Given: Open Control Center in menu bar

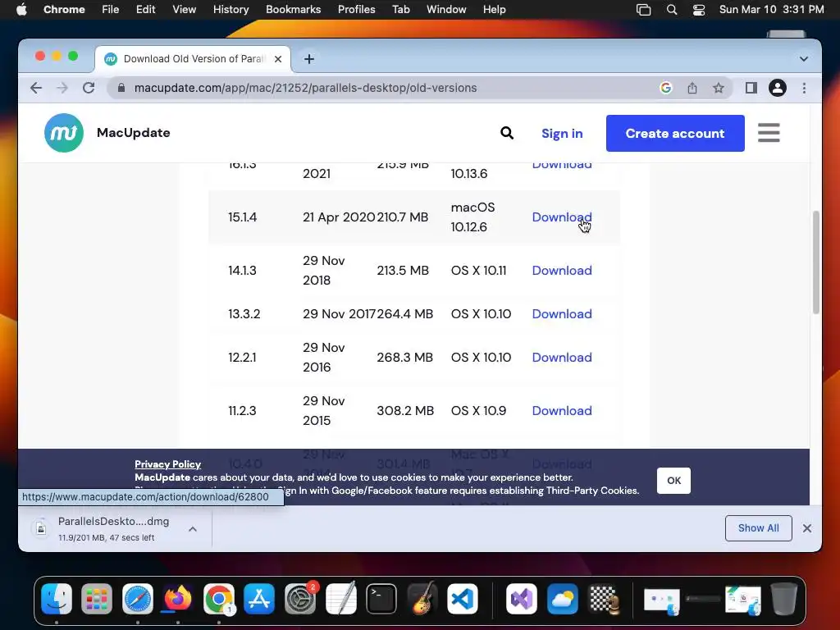Looking at the screenshot, I should click(x=699, y=10).
